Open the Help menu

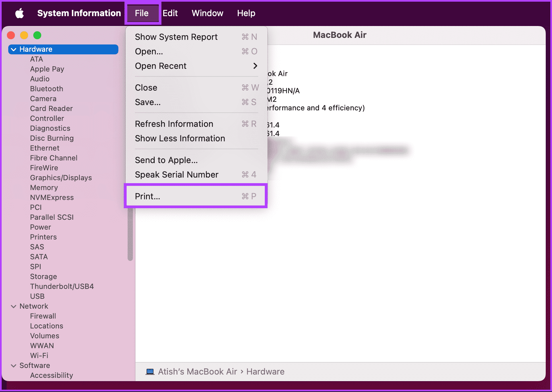pos(246,13)
